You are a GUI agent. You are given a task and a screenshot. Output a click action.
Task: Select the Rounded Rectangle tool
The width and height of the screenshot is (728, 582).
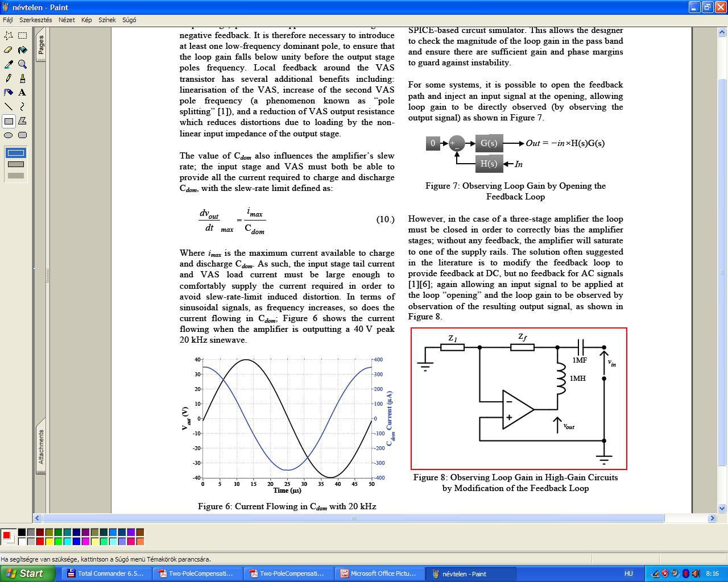22,135
